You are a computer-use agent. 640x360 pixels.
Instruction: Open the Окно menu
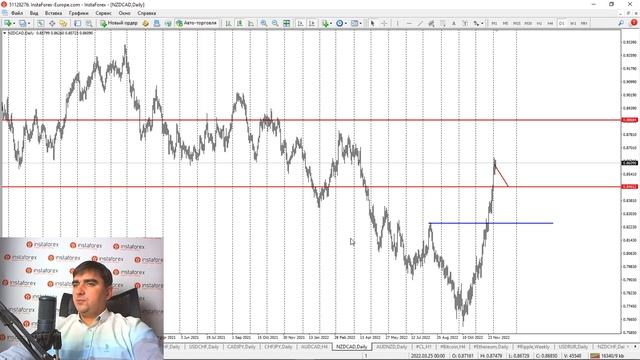click(124, 13)
